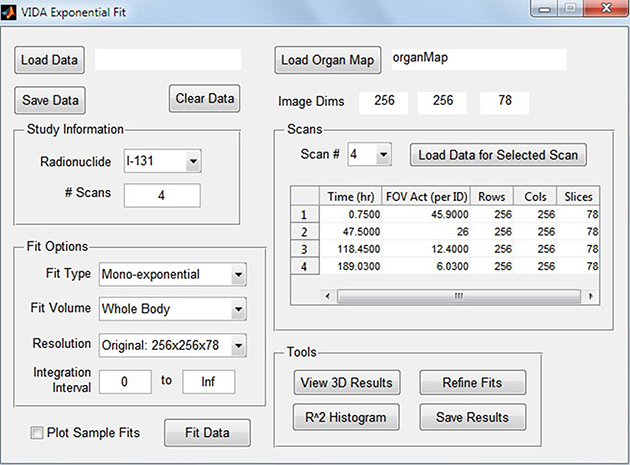
Task: Click the Fit Data button
Action: [x=207, y=433]
